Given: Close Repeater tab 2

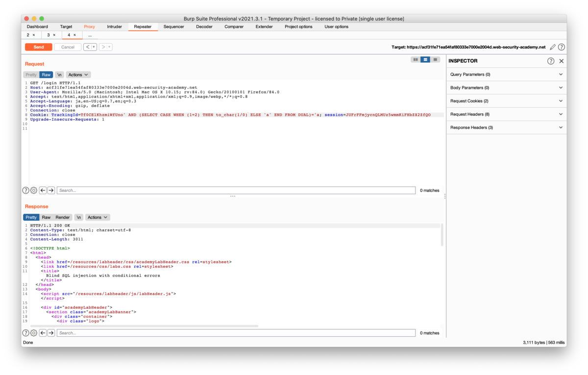Looking at the screenshot, I should 34,35.
